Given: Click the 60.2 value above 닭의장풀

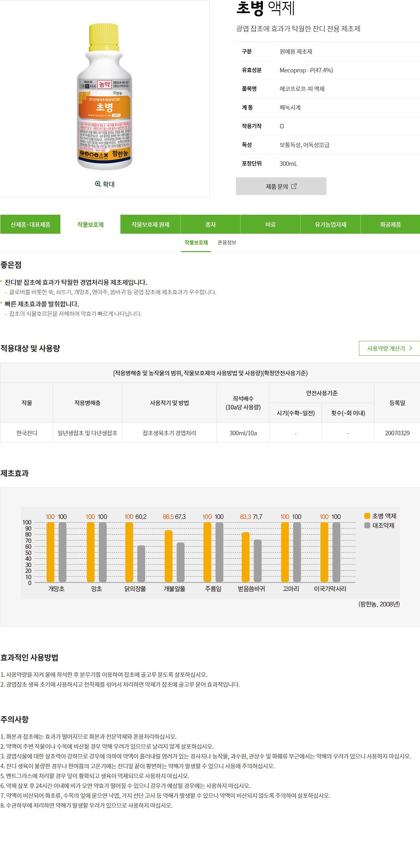Looking at the screenshot, I should [141, 517].
